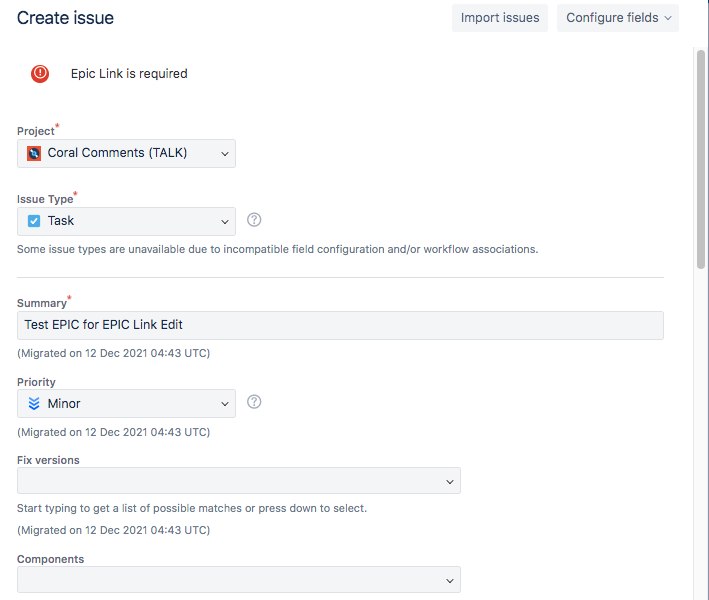This screenshot has height=600, width=709.
Task: Click the Epic Link is required message
Action: (x=129, y=74)
